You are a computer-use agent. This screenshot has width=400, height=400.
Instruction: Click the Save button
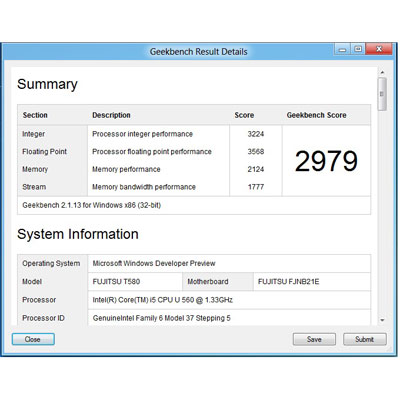tap(314, 339)
